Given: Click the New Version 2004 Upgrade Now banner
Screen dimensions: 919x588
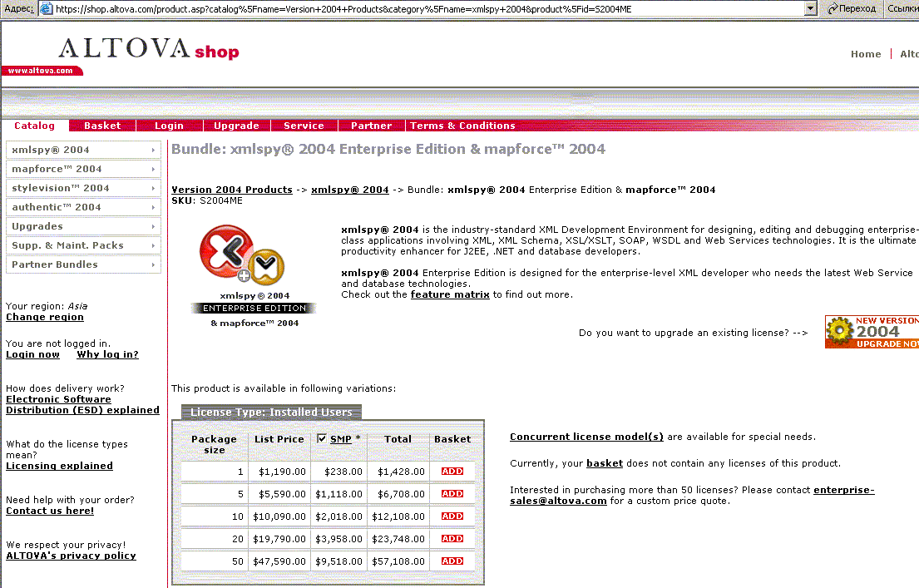Looking at the screenshot, I should [x=872, y=332].
